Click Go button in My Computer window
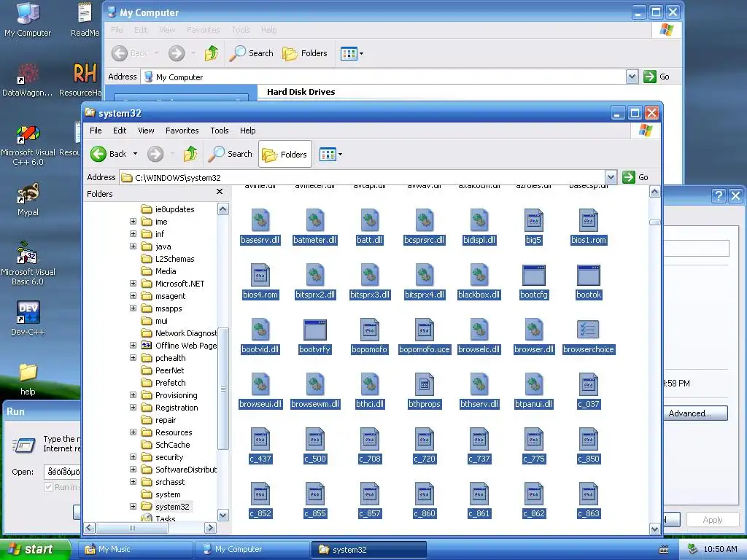This screenshot has height=560, width=747. coord(657,77)
